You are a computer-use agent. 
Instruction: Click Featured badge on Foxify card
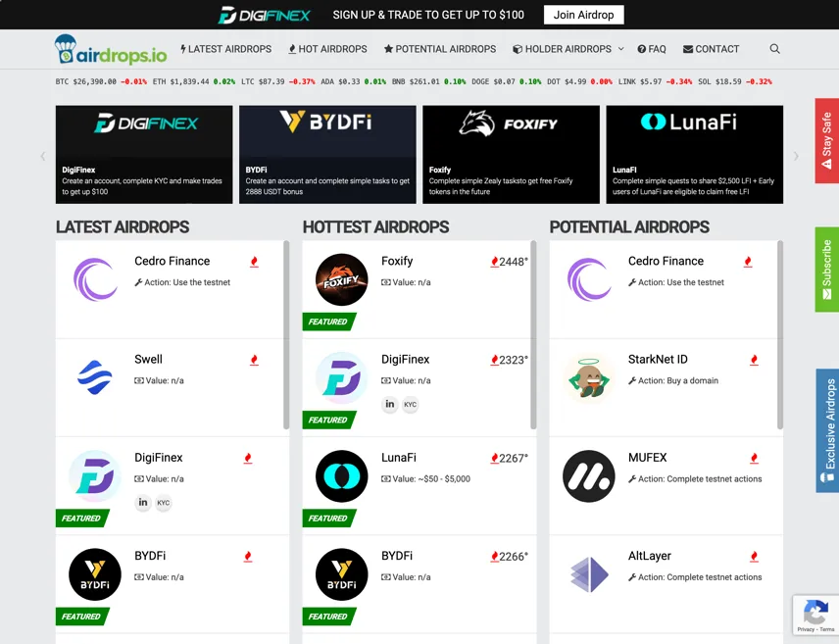pyautogui.click(x=328, y=322)
